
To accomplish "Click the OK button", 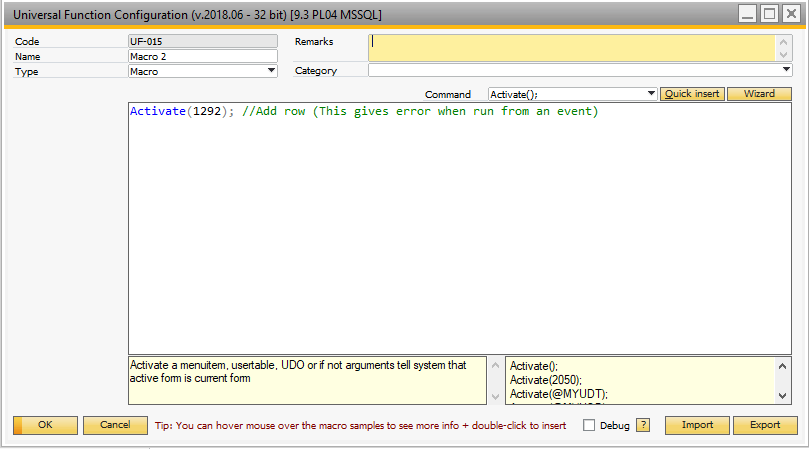I will tap(45, 425).
